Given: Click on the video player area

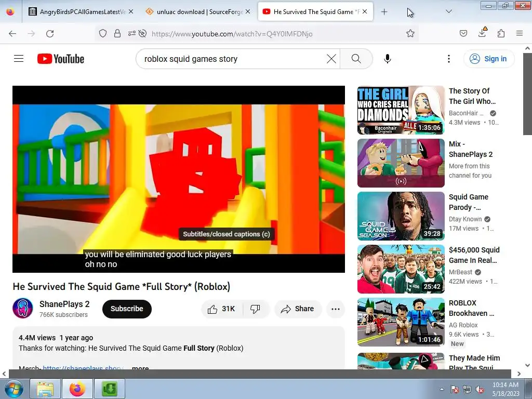Looking at the screenshot, I should point(179,179).
